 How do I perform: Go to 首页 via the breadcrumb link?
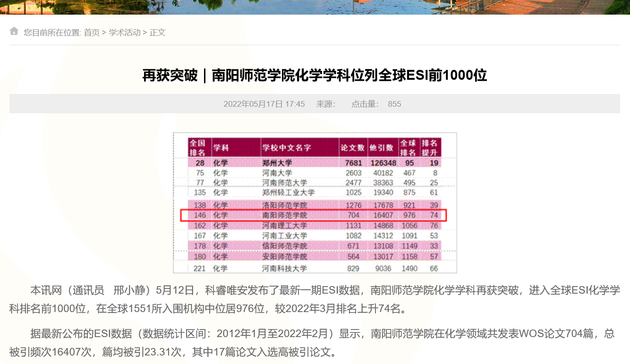(x=92, y=33)
